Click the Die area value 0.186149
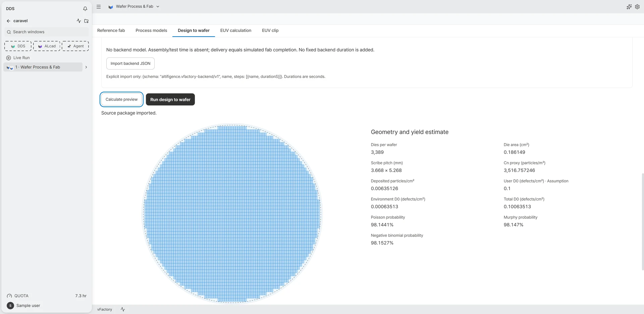644x314 pixels. pyautogui.click(x=515, y=152)
